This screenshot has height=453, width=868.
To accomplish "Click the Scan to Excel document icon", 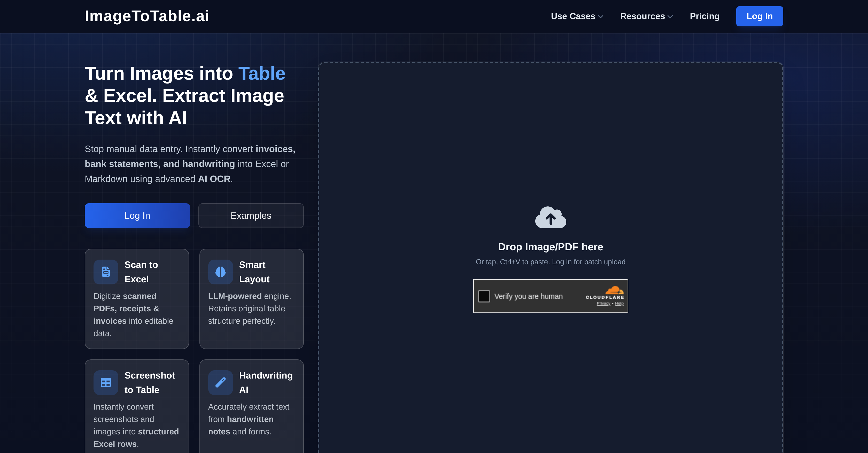I will pyautogui.click(x=106, y=271).
